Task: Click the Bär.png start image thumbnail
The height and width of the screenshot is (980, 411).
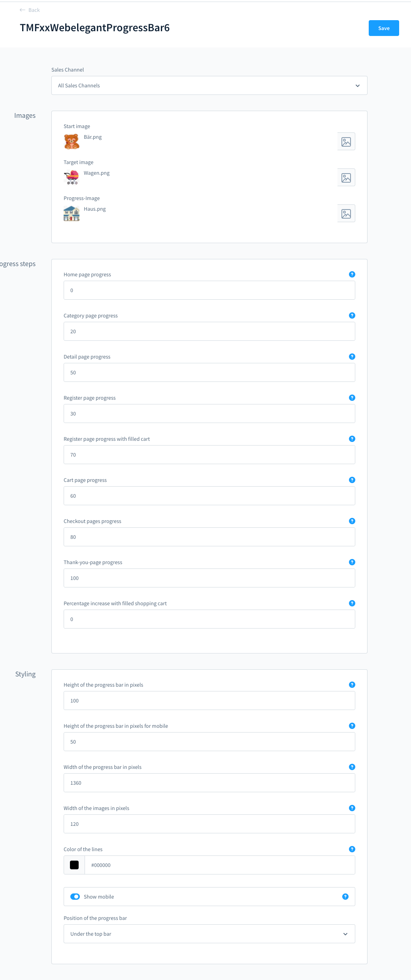Action: (72, 141)
